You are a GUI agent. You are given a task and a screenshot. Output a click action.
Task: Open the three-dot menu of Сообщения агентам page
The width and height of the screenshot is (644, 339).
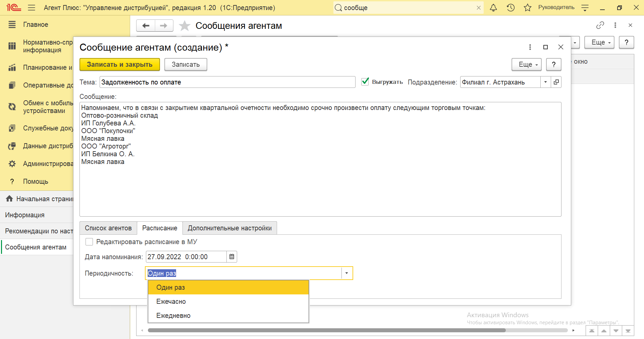[615, 25]
